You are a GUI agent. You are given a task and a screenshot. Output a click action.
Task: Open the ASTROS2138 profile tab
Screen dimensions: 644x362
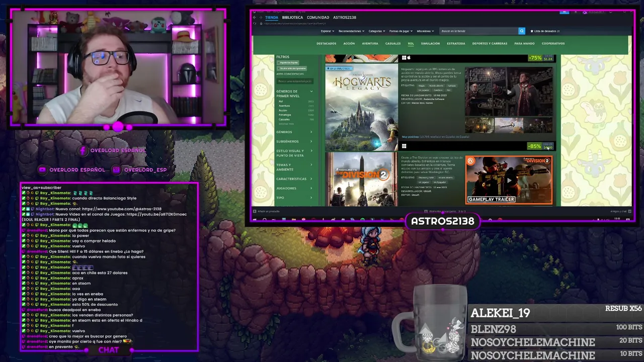[x=345, y=17]
